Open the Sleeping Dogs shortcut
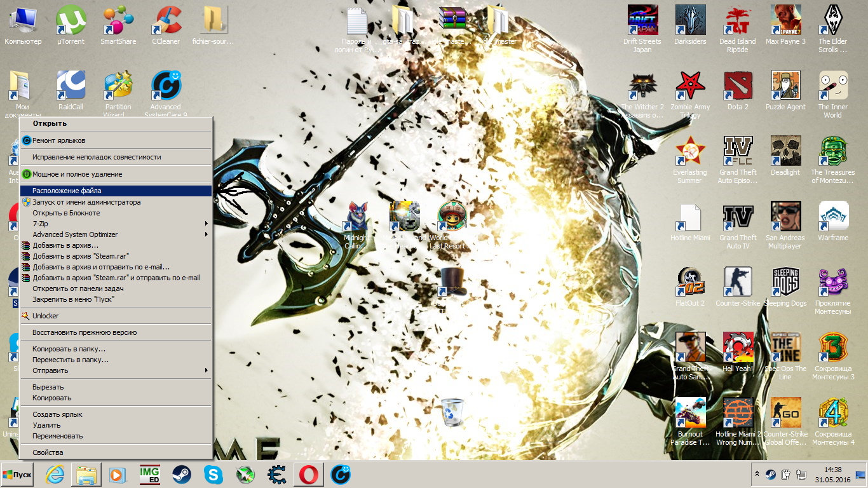 (x=785, y=286)
